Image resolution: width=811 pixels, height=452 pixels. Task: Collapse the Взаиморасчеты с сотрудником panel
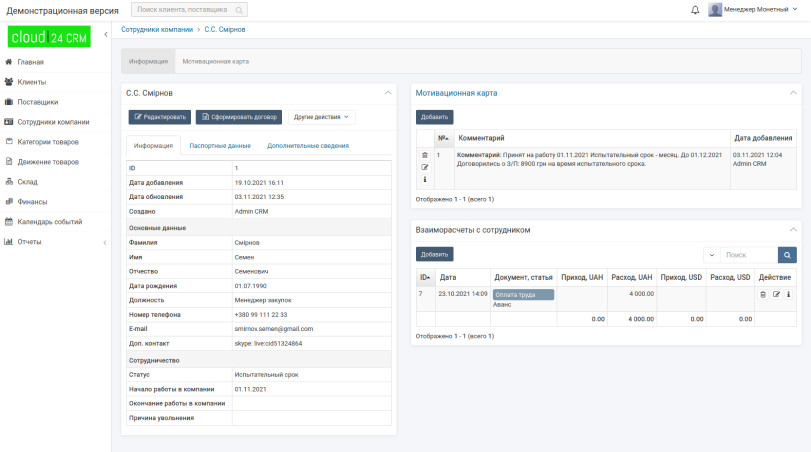793,230
